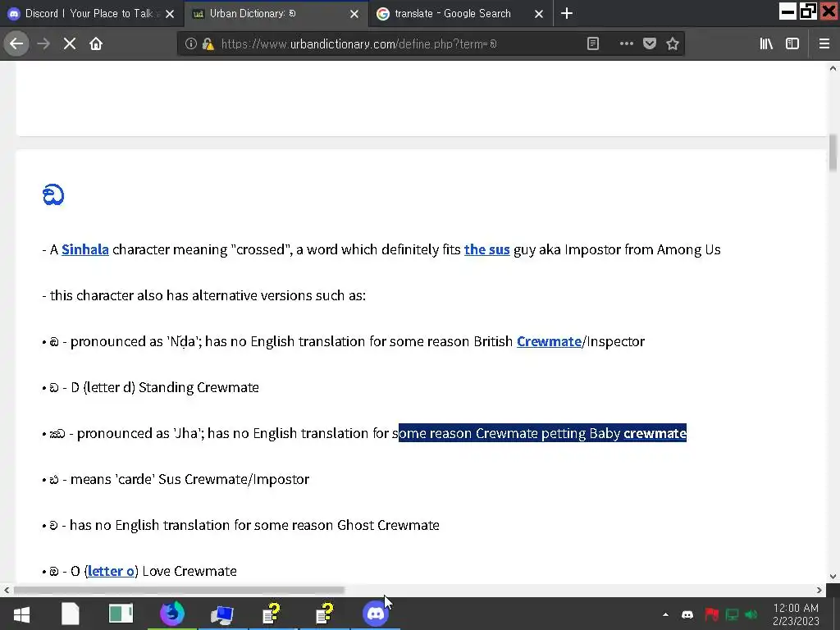
Task: Open the 'letter o' link
Action: 111,571
